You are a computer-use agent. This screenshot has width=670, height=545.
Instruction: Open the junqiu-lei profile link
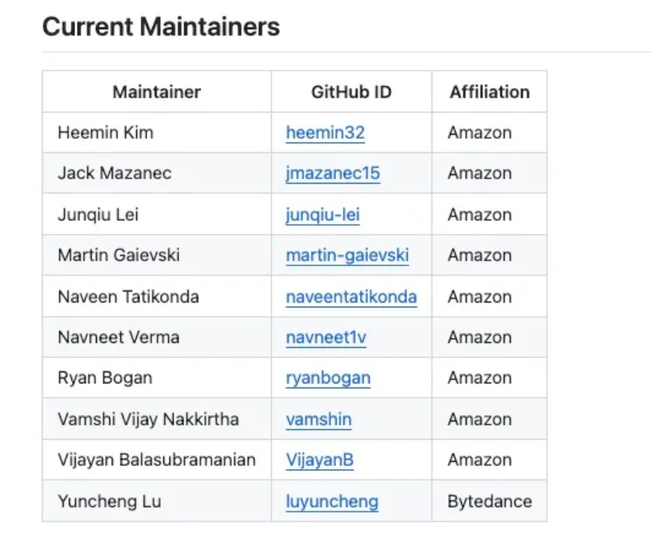click(322, 214)
